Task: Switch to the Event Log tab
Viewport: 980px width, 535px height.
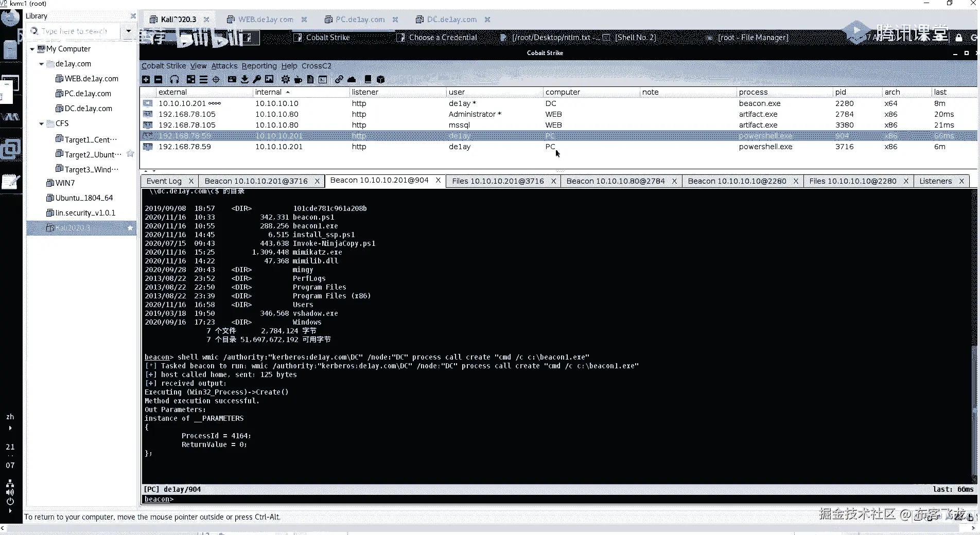Action: 164,181
